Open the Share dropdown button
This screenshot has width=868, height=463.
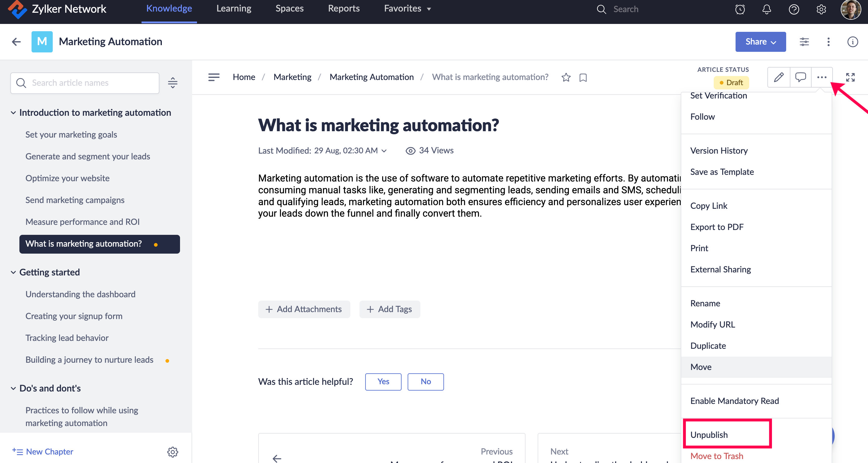coord(760,42)
